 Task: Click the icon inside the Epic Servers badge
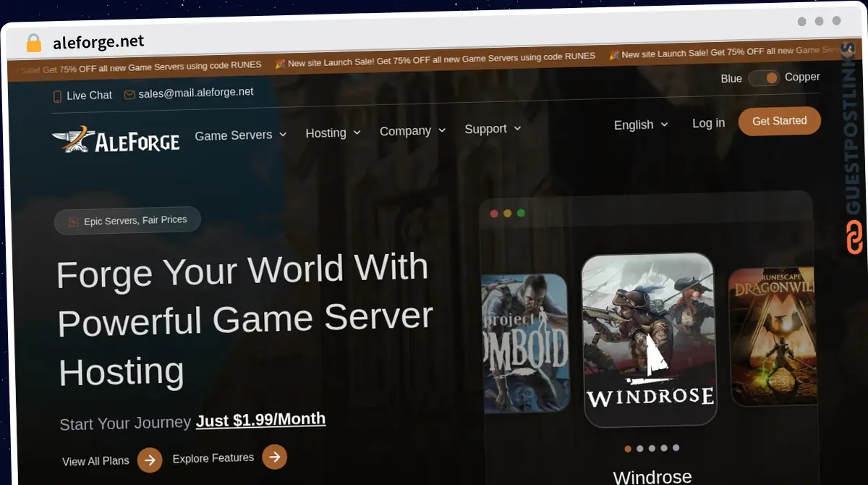pyautogui.click(x=73, y=222)
